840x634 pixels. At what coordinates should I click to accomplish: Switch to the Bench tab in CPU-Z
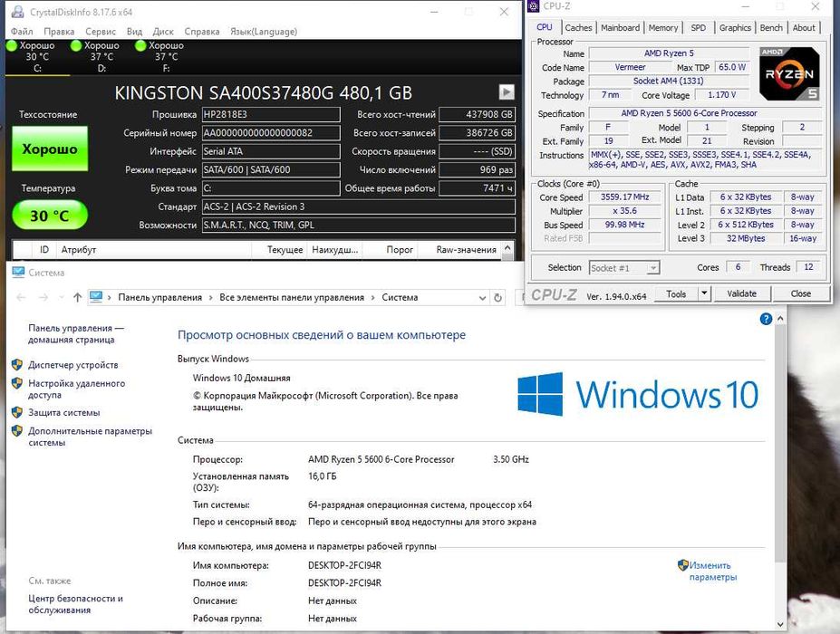point(771,27)
